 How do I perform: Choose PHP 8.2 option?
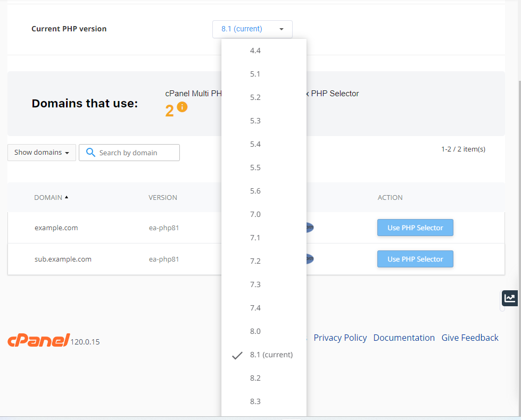coord(264,378)
